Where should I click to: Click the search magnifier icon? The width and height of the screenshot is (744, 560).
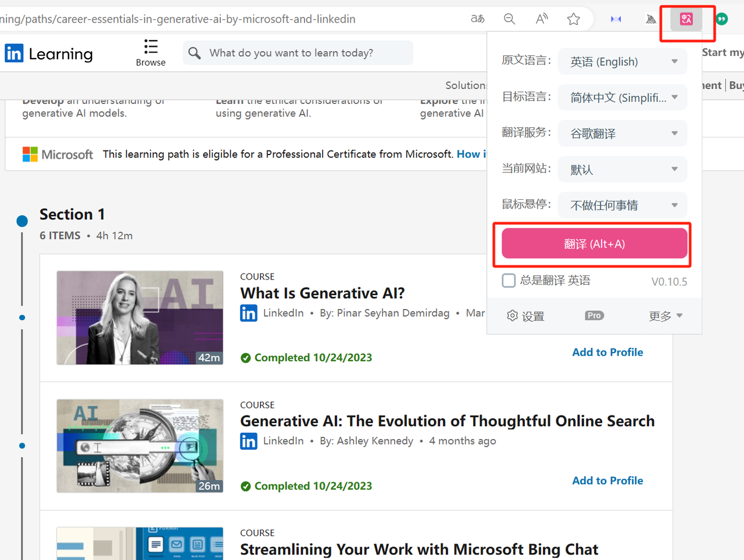click(x=195, y=53)
